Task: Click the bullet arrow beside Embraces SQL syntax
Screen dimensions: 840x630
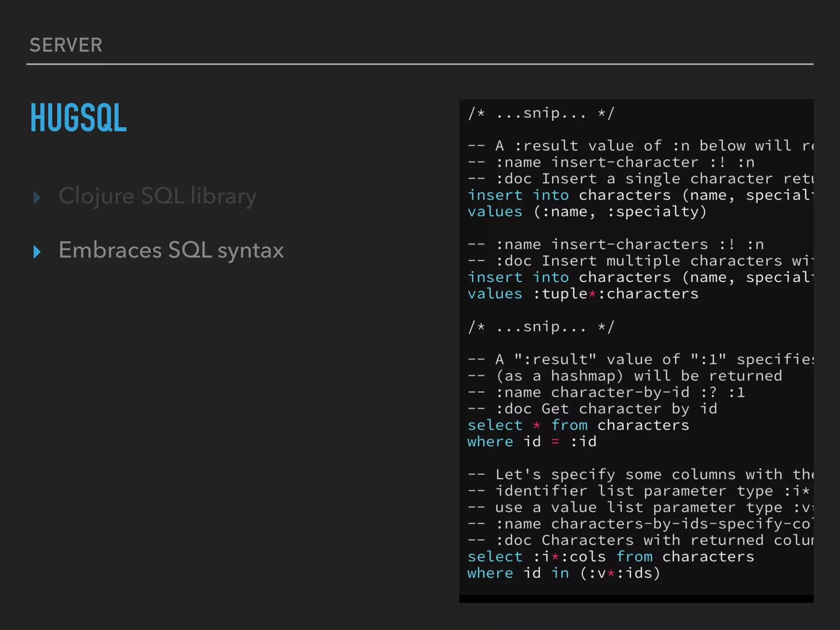Action: click(37, 252)
